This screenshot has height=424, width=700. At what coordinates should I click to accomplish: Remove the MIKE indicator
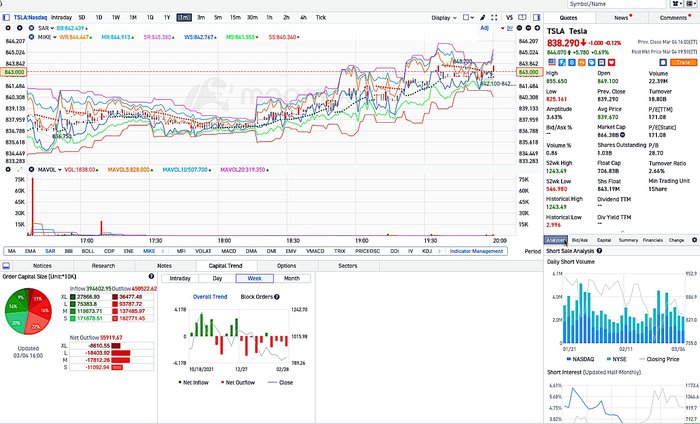[x=31, y=37]
